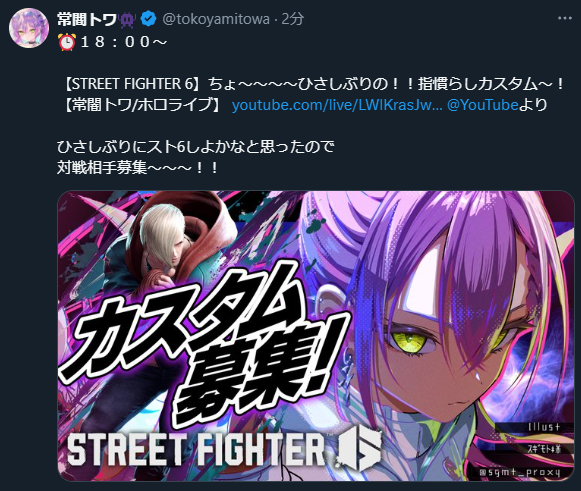
Task: Click the STREET FIGHTER logo text in image
Action: point(196,450)
